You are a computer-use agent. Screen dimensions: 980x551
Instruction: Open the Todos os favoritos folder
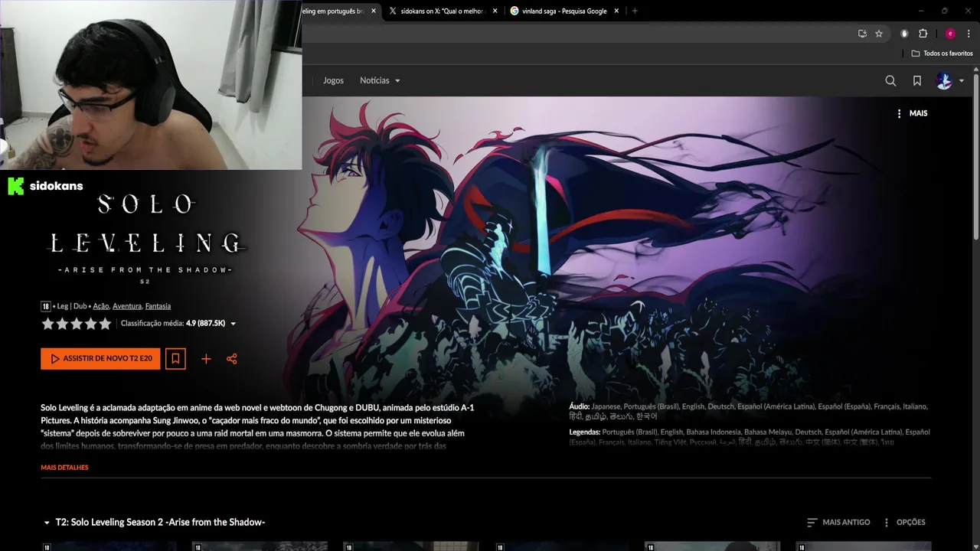coord(942,54)
